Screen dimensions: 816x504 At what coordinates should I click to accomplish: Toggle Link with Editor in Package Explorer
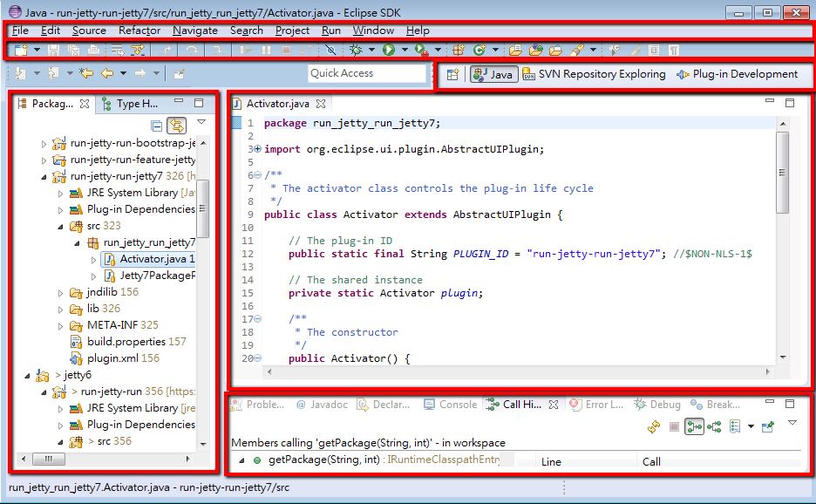pyautogui.click(x=176, y=126)
